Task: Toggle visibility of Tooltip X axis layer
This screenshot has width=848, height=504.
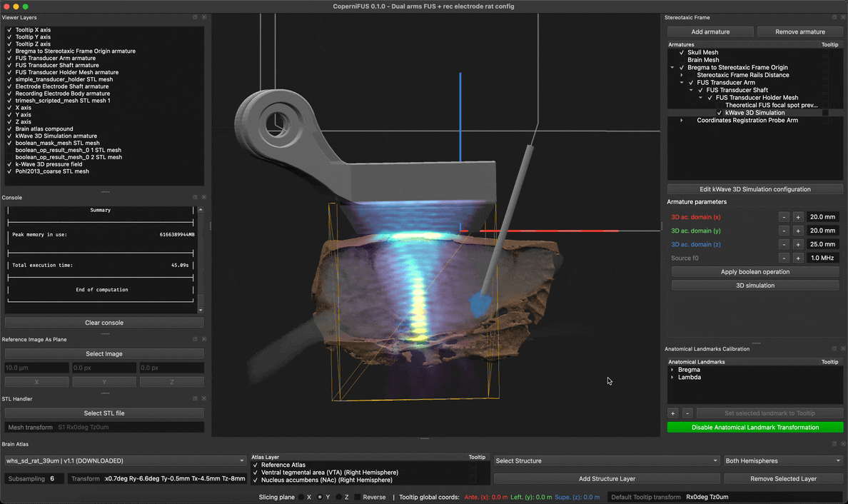Action: tap(9, 30)
